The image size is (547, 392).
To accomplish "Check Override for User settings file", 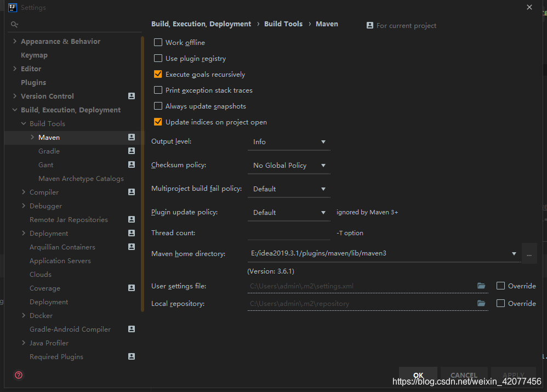I will (x=500, y=286).
